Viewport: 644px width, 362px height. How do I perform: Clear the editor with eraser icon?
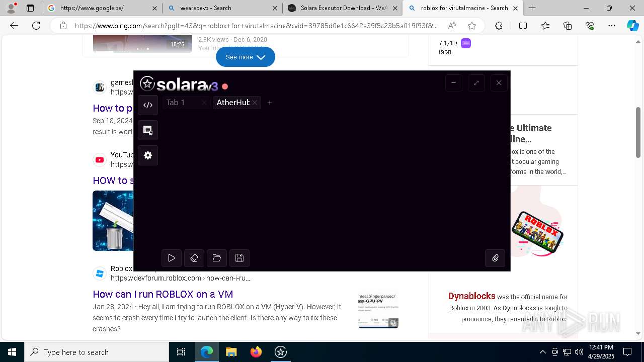pos(194,258)
